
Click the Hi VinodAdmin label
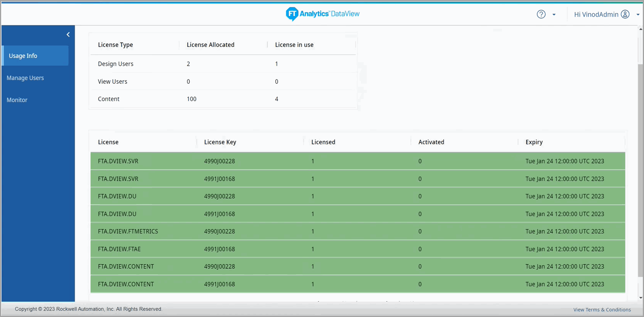click(x=596, y=15)
